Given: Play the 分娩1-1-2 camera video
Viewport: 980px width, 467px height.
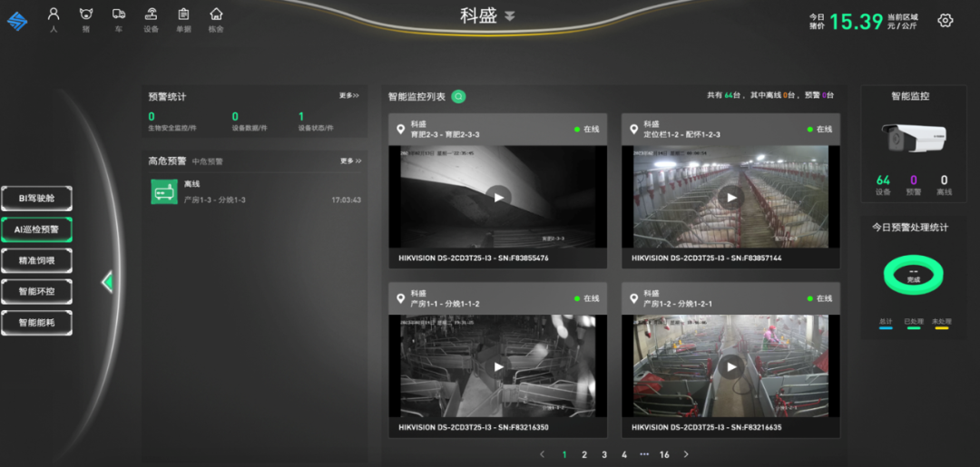Looking at the screenshot, I should pos(498,366).
